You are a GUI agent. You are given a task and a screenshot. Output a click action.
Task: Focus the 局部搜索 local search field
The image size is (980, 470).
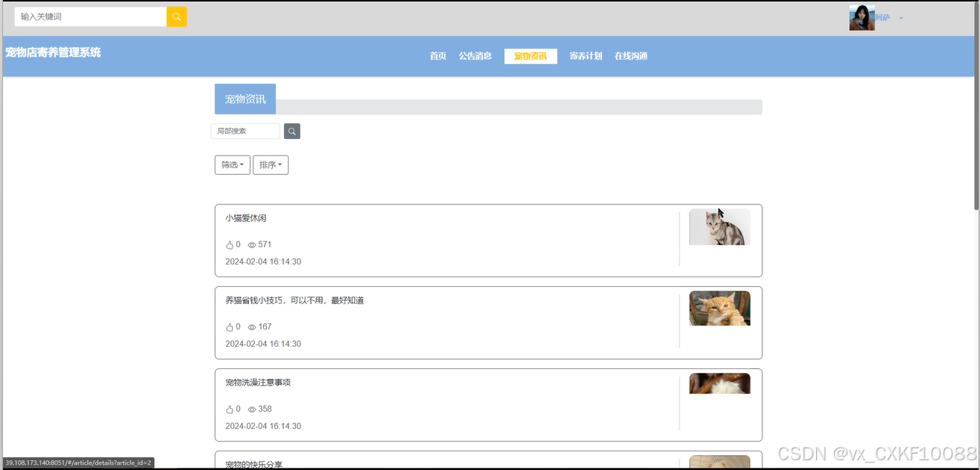pos(245,132)
